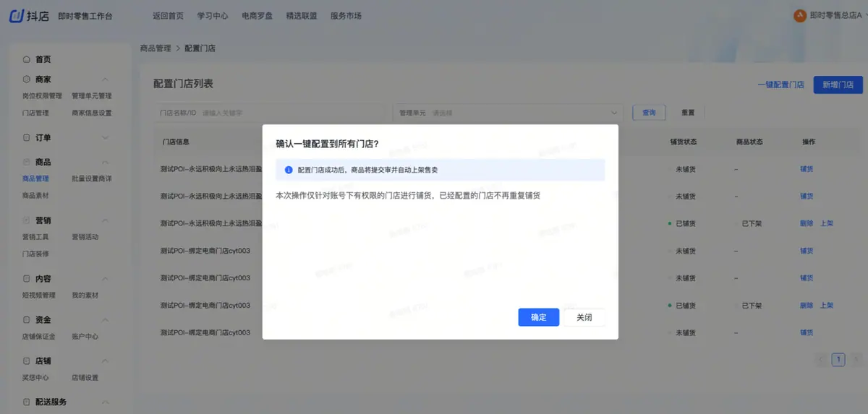Click the 新增门店 button
Image resolution: width=868 pixels, height=414 pixels.
[x=838, y=85]
